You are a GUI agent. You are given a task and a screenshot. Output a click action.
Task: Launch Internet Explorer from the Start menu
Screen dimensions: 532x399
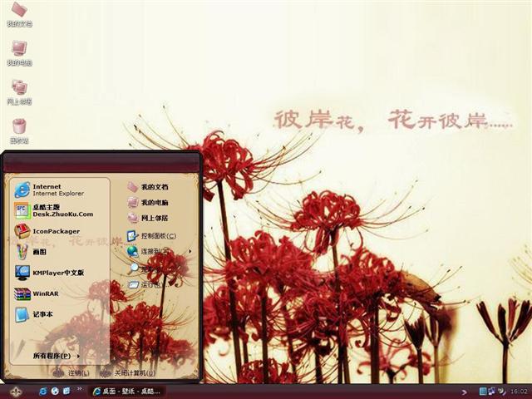(49, 190)
